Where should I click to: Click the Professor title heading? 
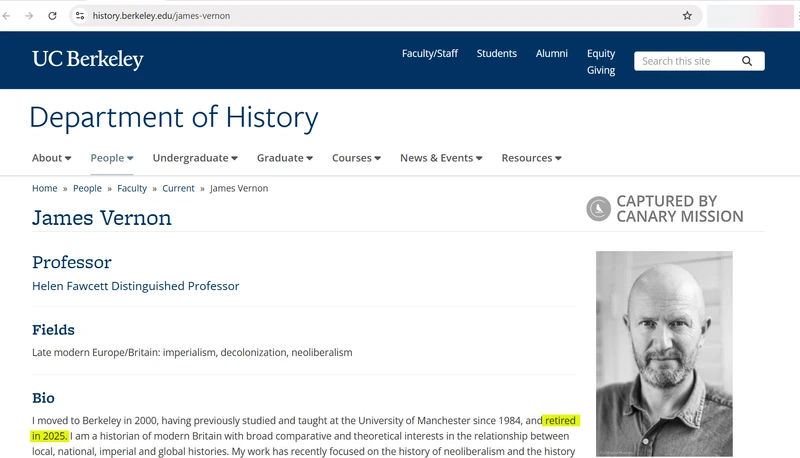71,262
